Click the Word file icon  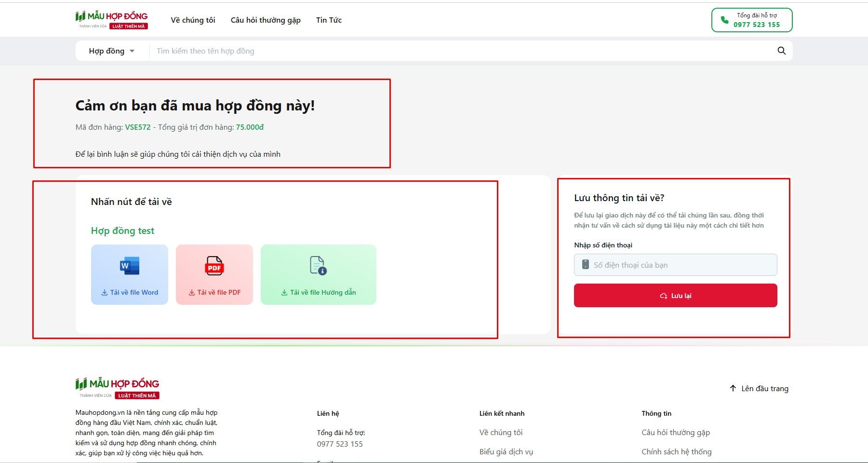point(129,266)
